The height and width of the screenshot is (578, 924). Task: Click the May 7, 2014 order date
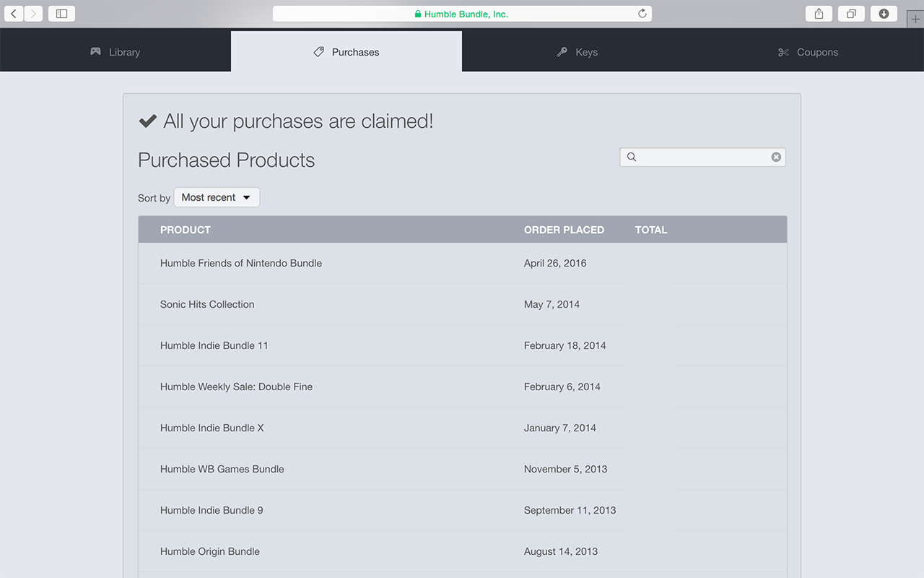point(552,304)
